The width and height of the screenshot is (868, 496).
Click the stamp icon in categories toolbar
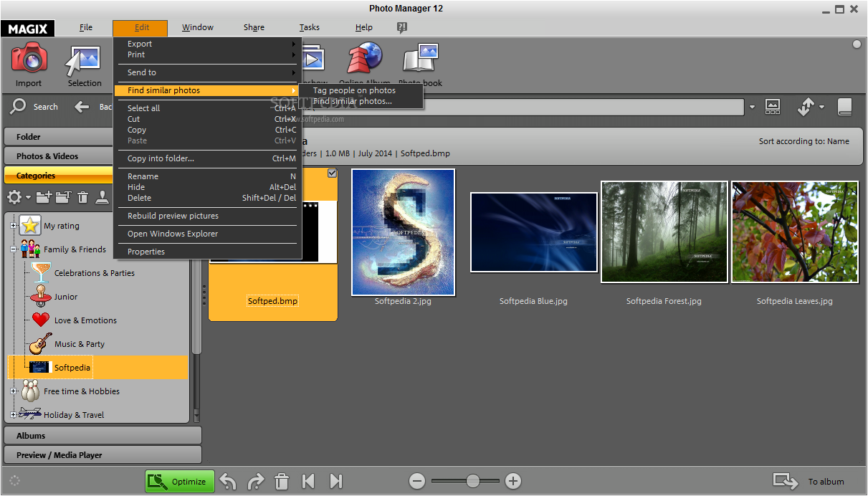102,196
